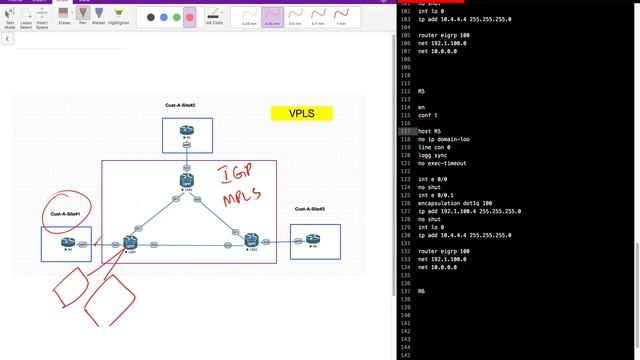The height and width of the screenshot is (360, 640).
Task: Click the CSR3 router icon
Action: tap(251, 240)
